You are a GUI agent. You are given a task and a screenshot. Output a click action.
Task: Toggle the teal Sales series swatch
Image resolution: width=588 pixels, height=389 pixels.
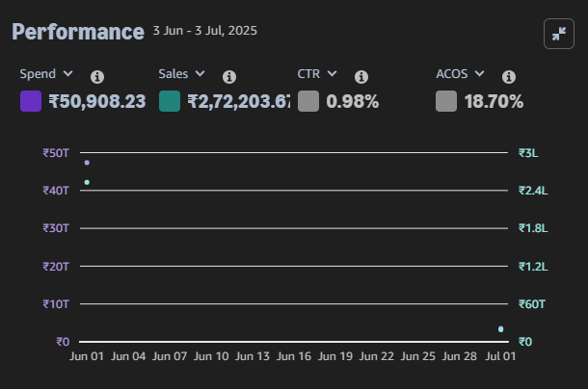click(x=170, y=101)
